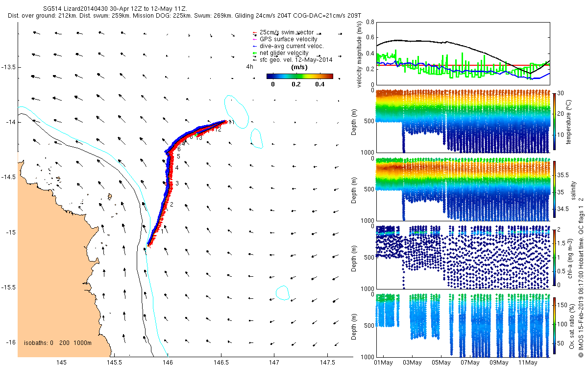
Task: Click glider track day marker '12'
Action: 218,130
